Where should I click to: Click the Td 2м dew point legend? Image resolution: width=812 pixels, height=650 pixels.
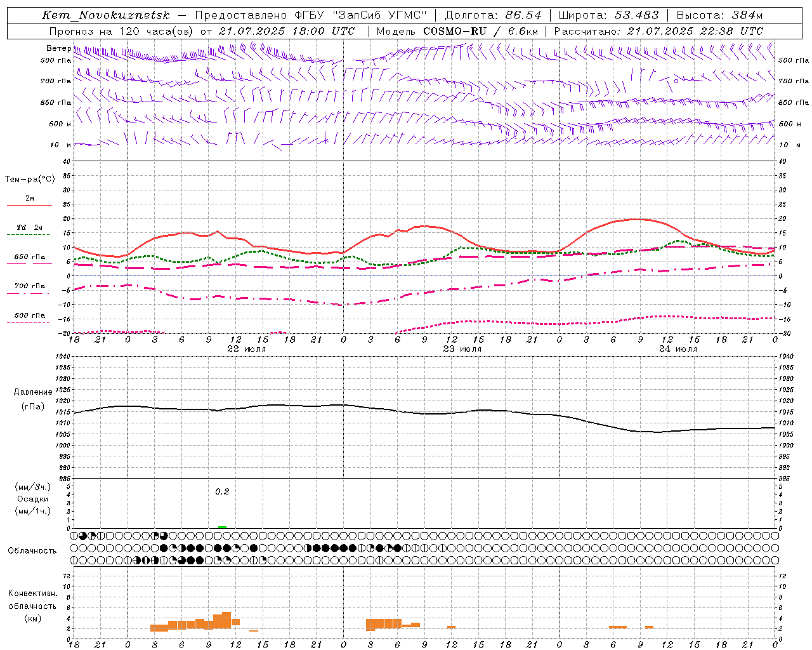pos(30,227)
